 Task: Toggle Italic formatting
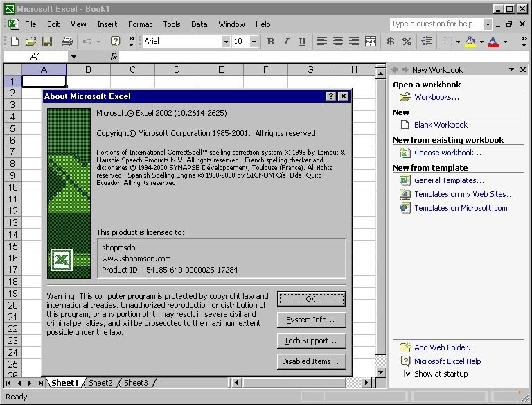click(x=286, y=42)
